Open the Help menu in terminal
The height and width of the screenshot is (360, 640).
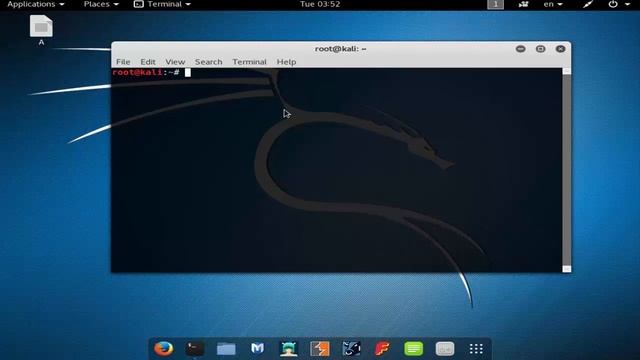[286, 62]
